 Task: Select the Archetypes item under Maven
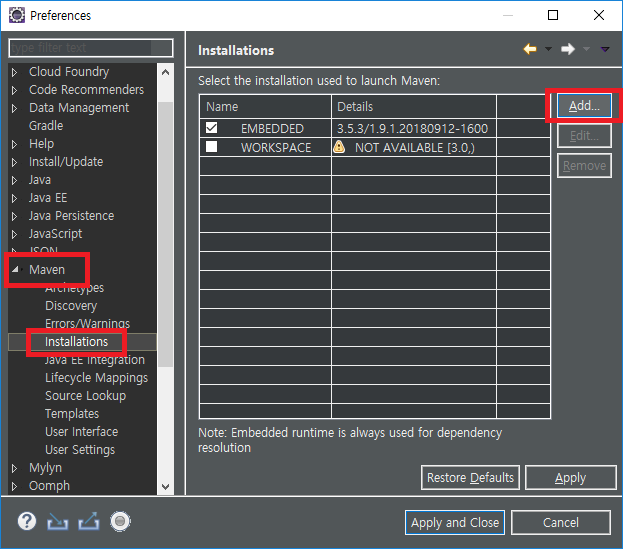[x=74, y=288]
